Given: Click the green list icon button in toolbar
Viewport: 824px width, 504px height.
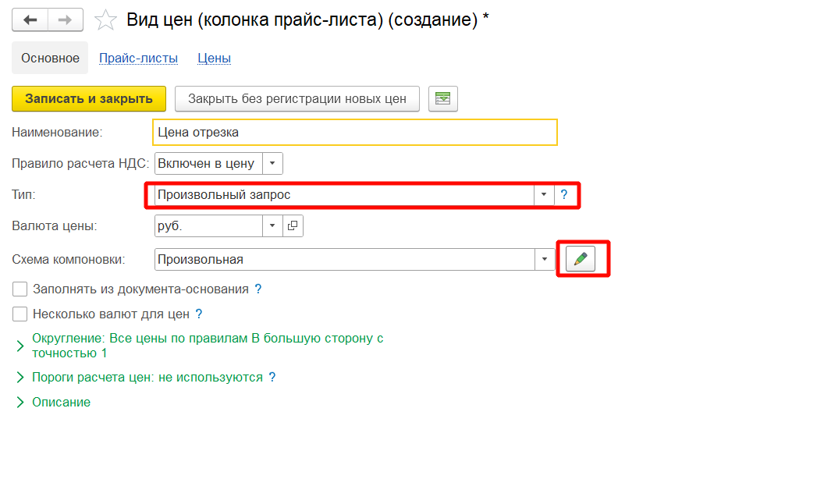Looking at the screenshot, I should [443, 99].
